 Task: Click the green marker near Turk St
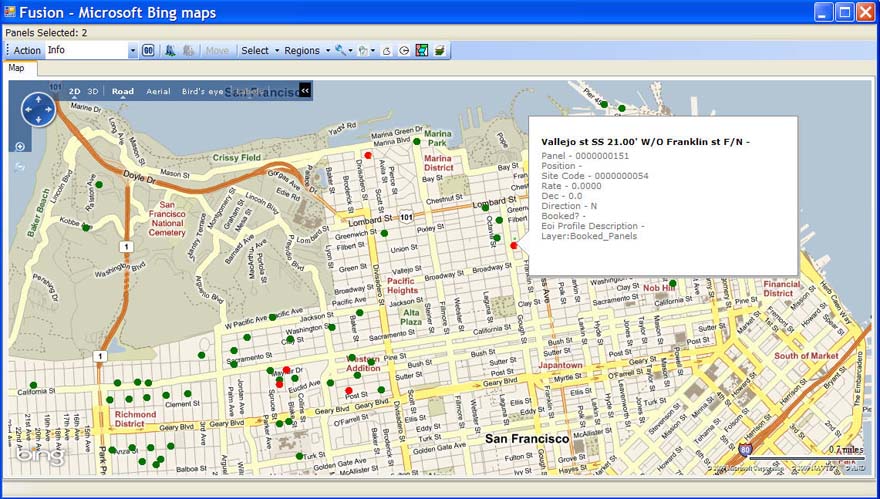coord(299,456)
